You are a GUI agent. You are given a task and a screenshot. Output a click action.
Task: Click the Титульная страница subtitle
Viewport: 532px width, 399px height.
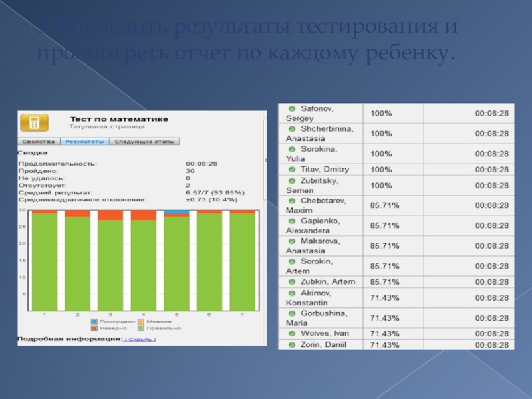[x=107, y=126]
